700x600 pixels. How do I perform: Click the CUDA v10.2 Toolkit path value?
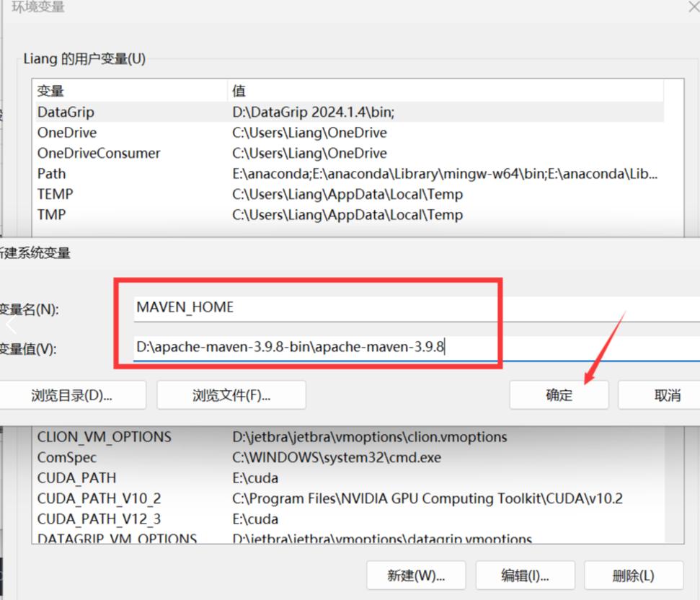point(427,498)
